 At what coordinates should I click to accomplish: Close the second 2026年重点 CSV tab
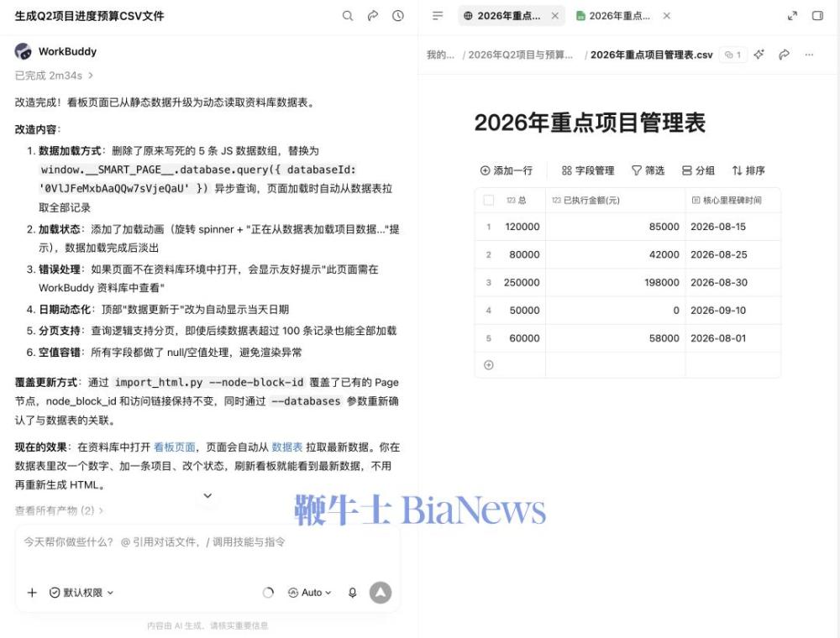point(666,16)
